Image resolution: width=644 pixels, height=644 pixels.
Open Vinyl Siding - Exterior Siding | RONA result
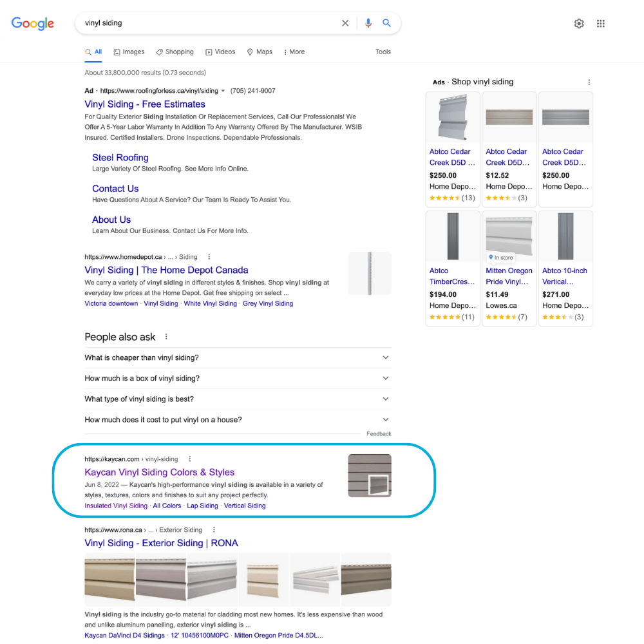pyautogui.click(x=162, y=543)
